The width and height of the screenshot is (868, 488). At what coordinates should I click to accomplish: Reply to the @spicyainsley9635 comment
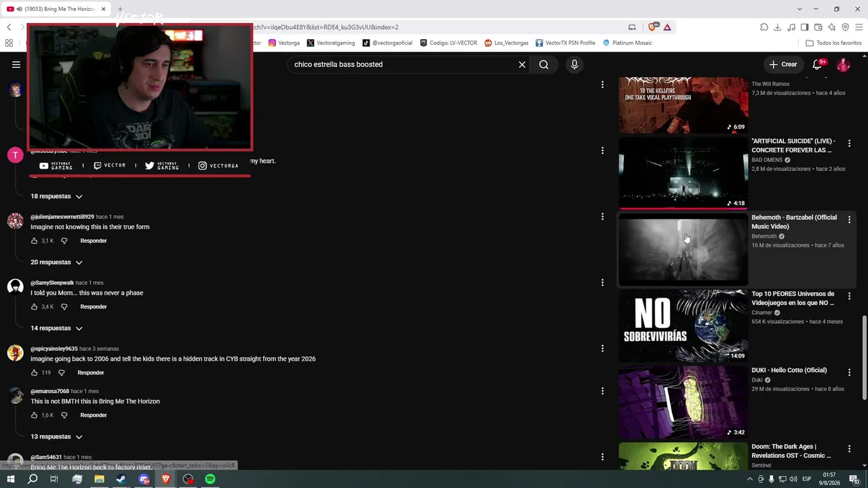tap(91, 373)
